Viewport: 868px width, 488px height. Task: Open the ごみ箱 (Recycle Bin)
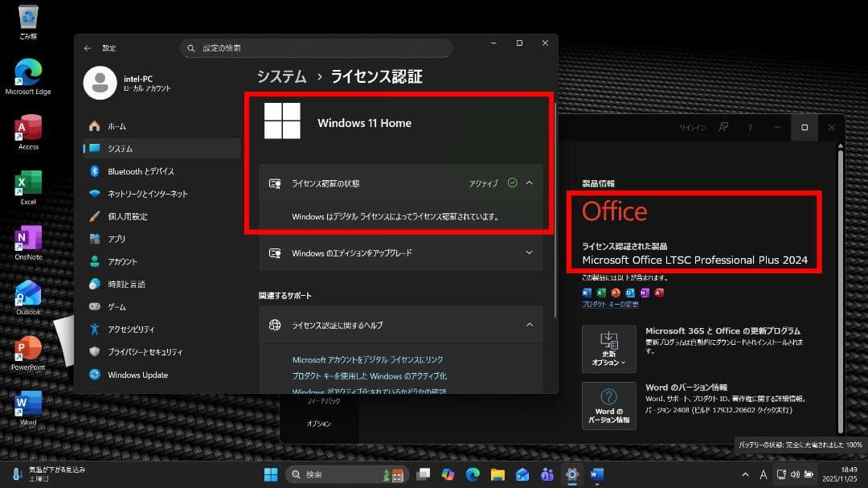click(28, 16)
